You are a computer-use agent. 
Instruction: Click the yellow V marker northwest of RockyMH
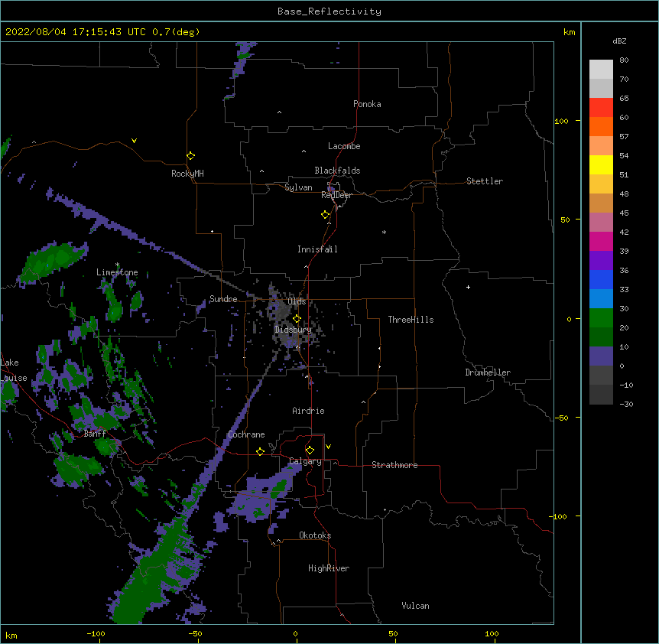click(134, 141)
